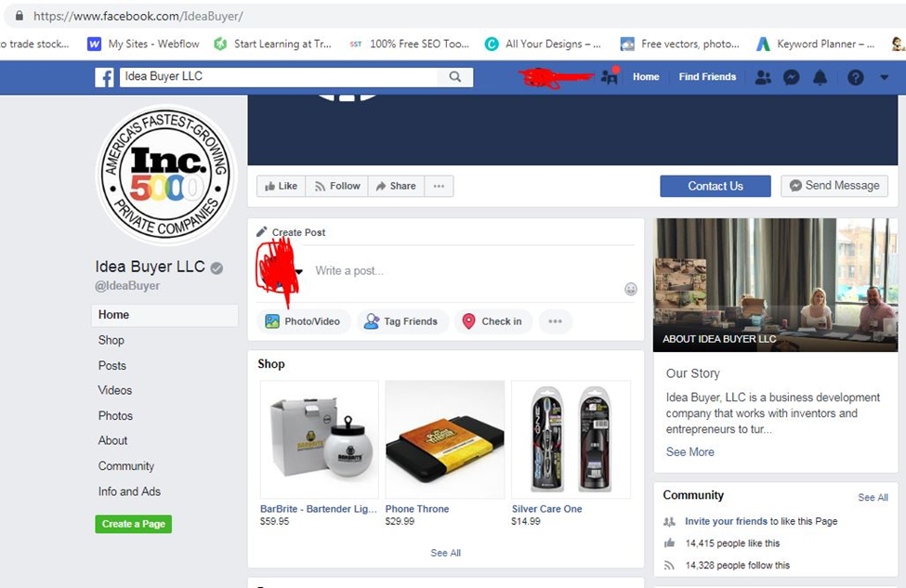Click the browser address bar URL
This screenshot has width=906, height=588.
(x=138, y=16)
